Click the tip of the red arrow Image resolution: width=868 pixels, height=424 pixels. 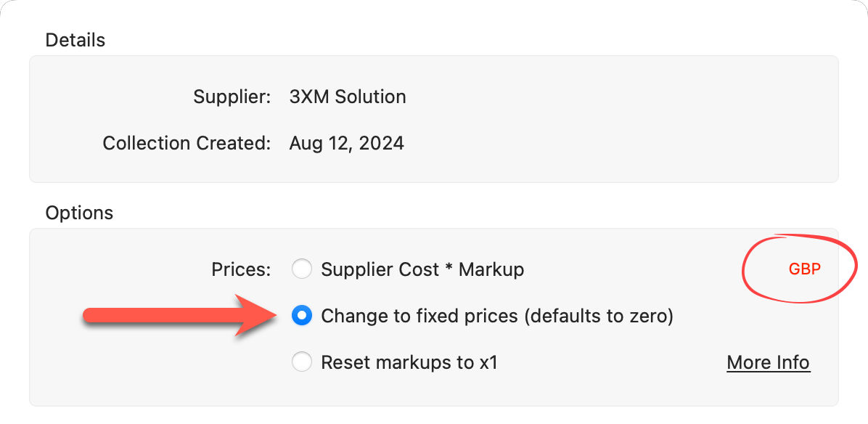[276, 315]
